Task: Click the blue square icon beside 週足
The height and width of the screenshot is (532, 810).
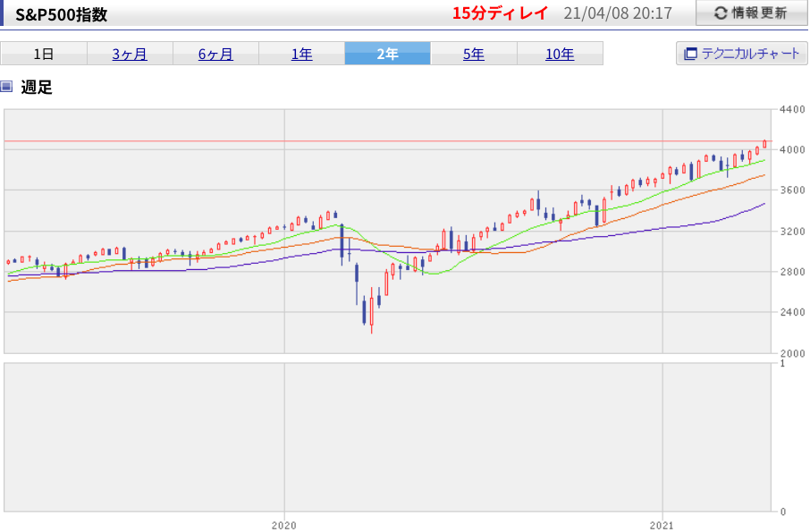Action: [6, 86]
